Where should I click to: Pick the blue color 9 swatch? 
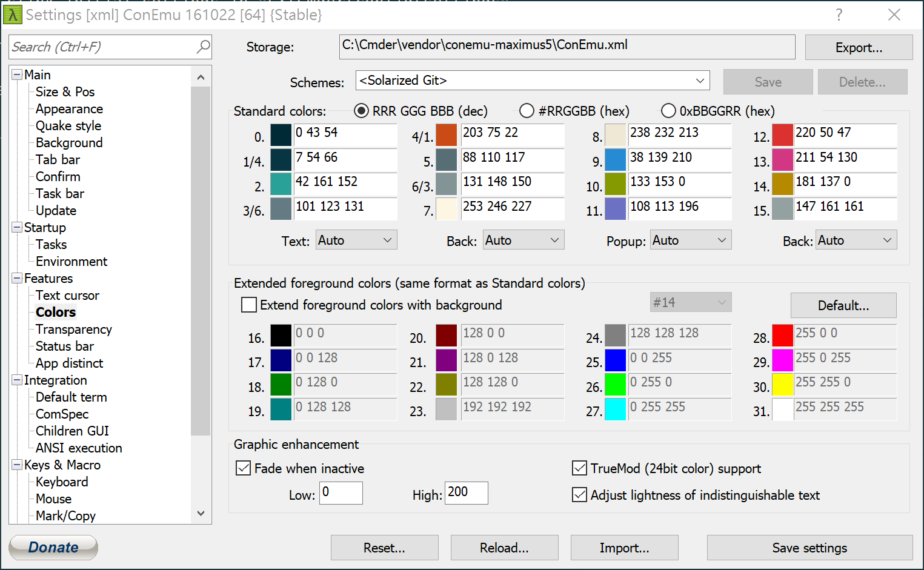tap(615, 160)
